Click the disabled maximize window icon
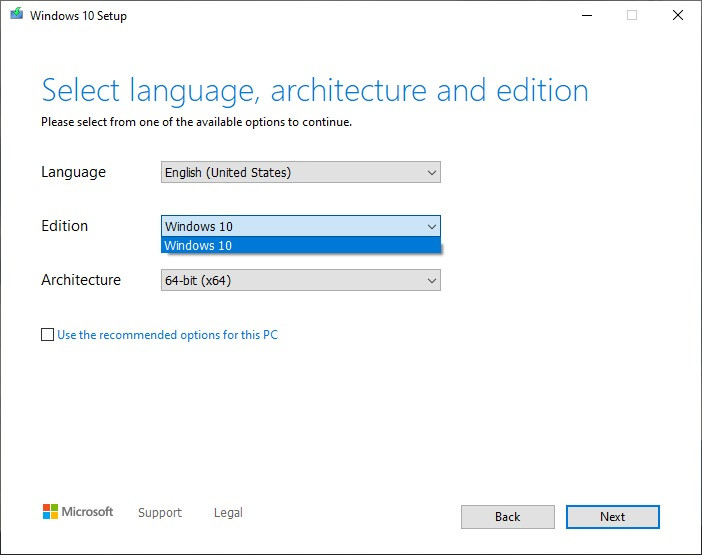The image size is (702, 555). pyautogui.click(x=632, y=15)
